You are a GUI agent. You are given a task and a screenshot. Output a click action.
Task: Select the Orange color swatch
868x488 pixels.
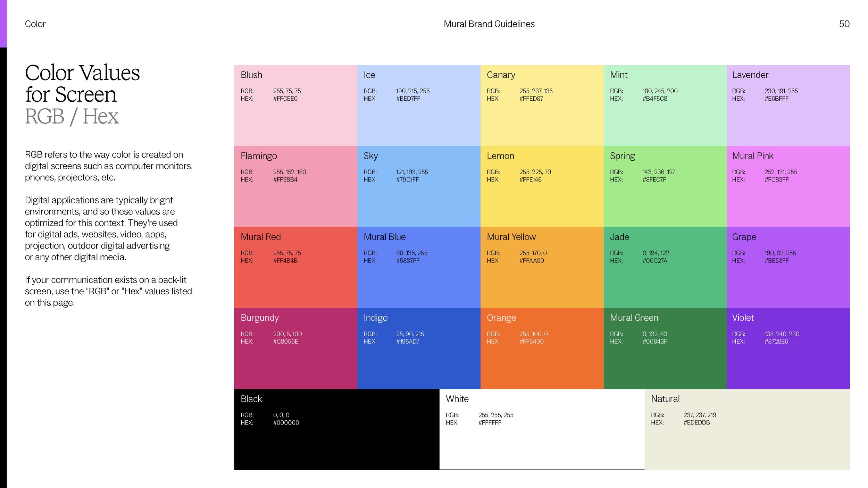(542, 348)
